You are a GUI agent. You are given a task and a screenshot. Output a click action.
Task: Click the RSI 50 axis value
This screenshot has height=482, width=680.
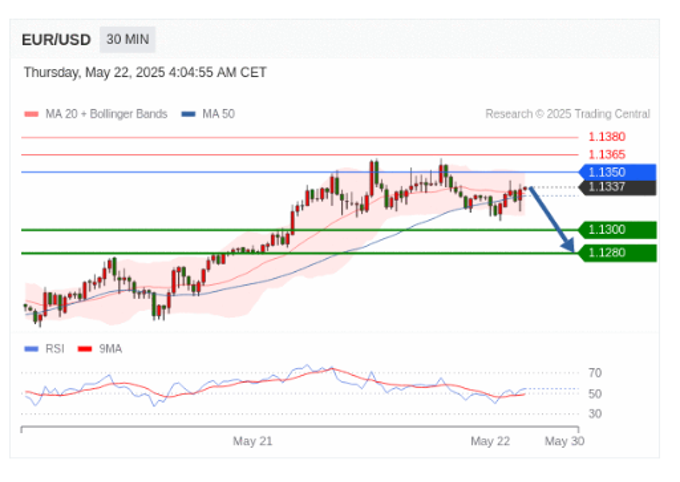click(595, 394)
